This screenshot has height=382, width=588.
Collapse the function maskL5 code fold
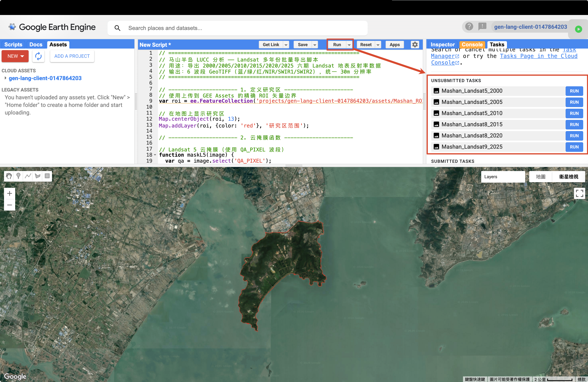(x=155, y=155)
